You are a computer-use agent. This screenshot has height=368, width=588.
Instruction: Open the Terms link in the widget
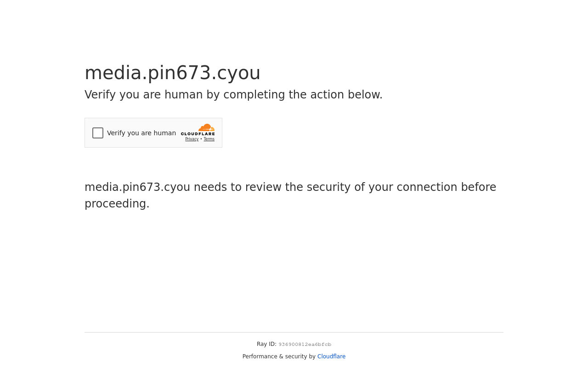pyautogui.click(x=209, y=139)
